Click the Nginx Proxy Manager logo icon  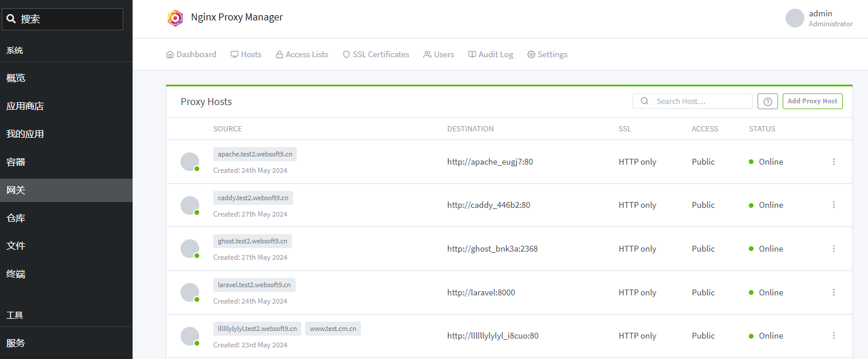pos(175,18)
